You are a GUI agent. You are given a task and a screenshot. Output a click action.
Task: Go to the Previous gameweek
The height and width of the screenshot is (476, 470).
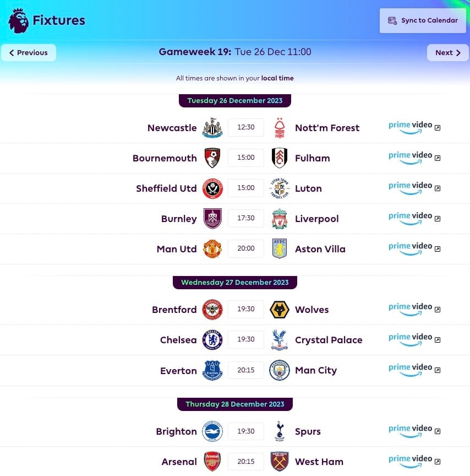[29, 52]
